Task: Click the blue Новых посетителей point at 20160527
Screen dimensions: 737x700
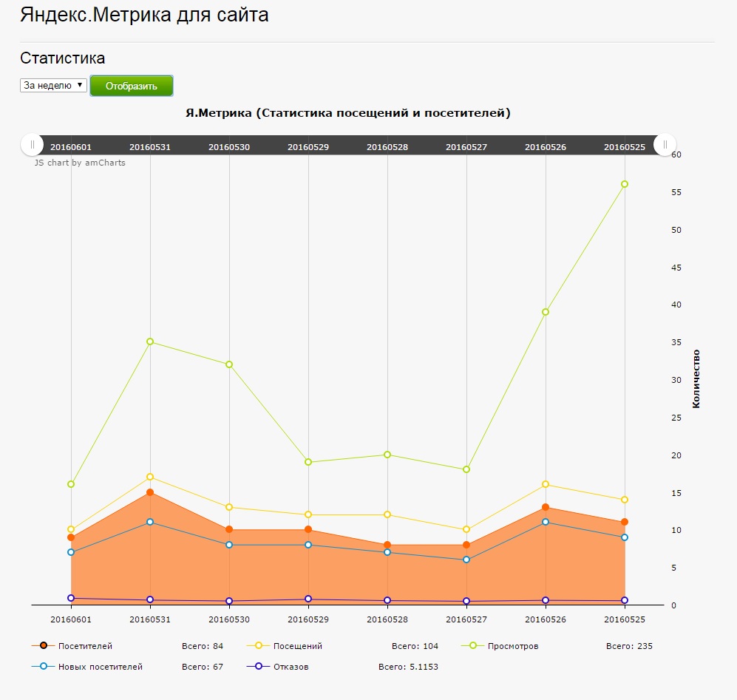Action: pos(466,560)
